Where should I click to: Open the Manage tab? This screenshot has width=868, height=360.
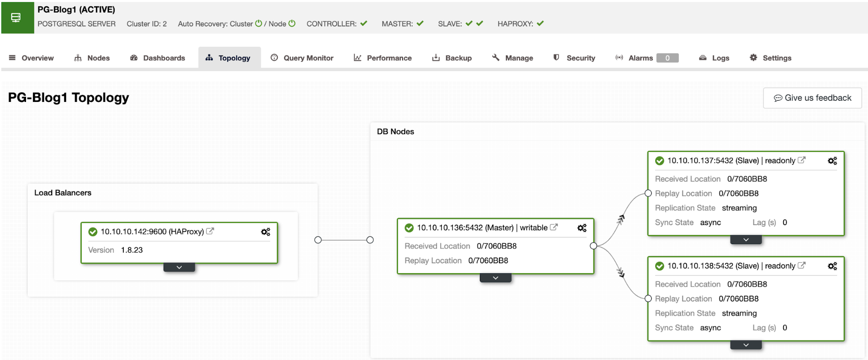pos(512,58)
